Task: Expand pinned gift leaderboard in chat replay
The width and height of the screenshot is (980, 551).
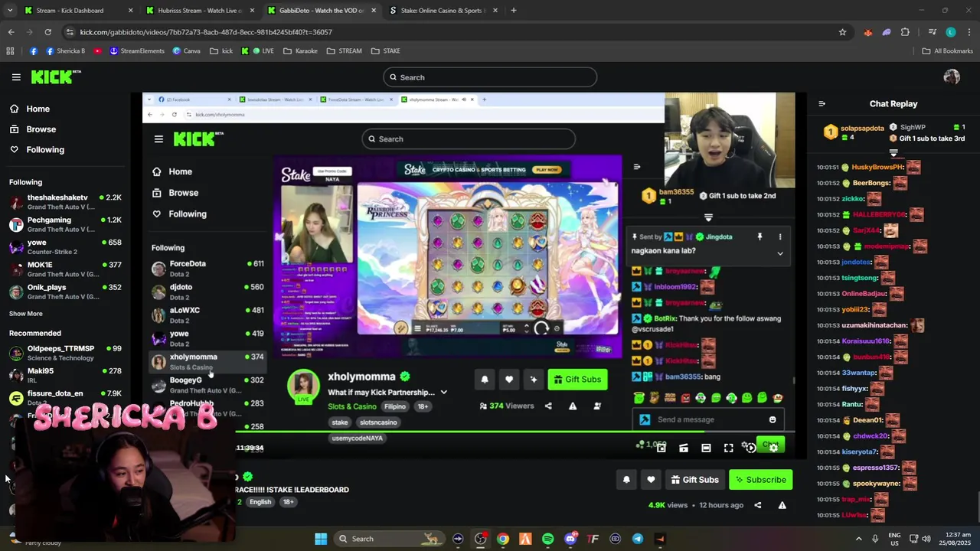Action: pos(893,153)
